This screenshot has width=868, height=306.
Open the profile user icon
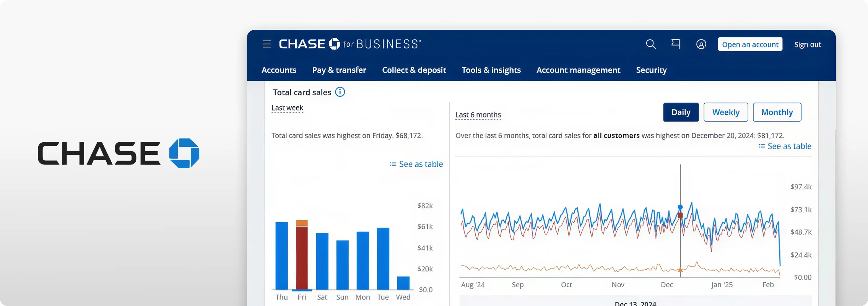tap(701, 44)
